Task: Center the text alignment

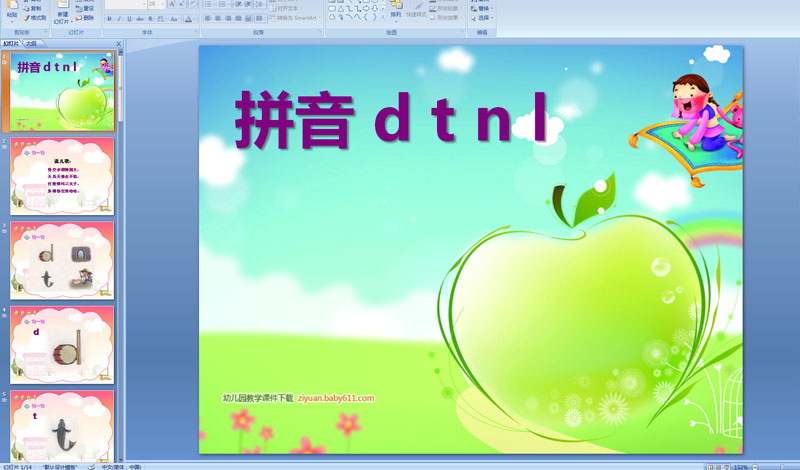Action: point(218,18)
